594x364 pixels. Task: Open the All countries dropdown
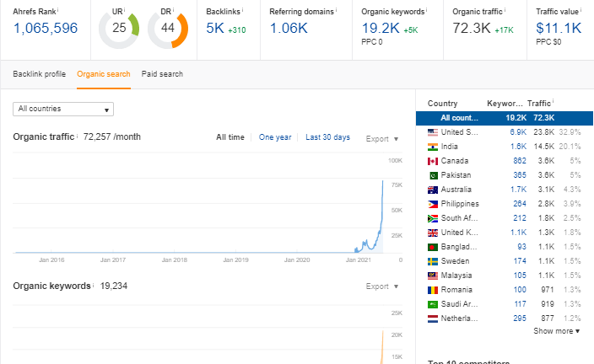pos(63,109)
